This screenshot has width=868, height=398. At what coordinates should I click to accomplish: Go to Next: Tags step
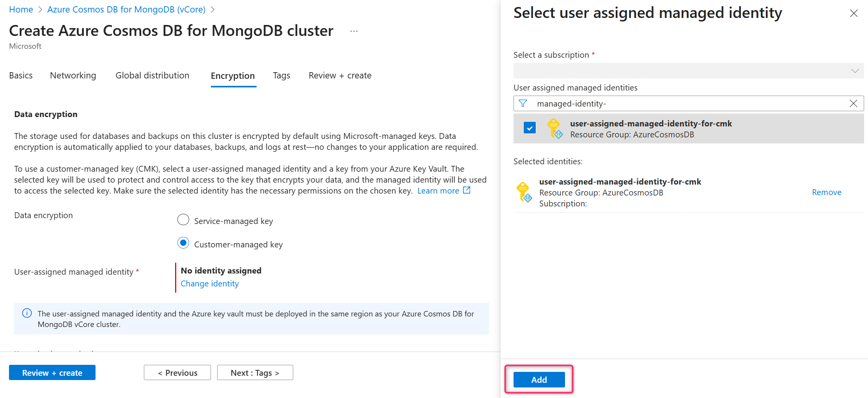[255, 373]
